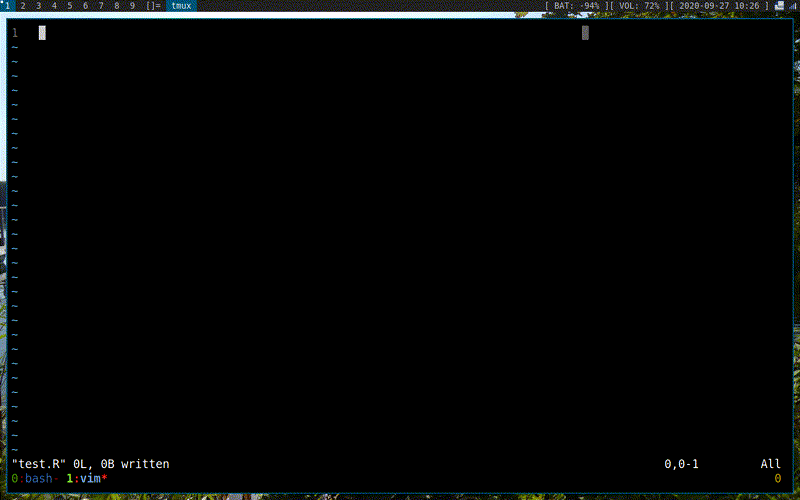800x500 pixels.
Task: Select the 1:vim tmux window
Action: pyautogui.click(x=87, y=479)
